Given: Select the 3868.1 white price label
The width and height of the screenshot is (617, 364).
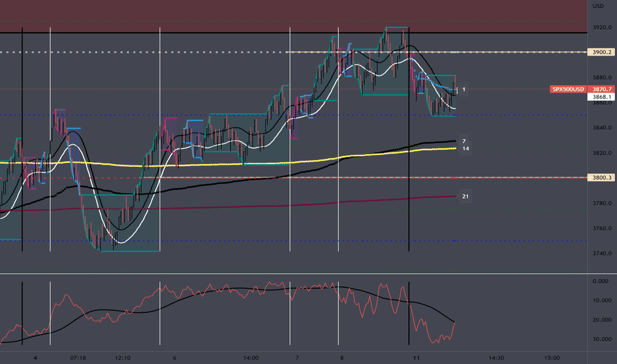Looking at the screenshot, I should pos(602,97).
